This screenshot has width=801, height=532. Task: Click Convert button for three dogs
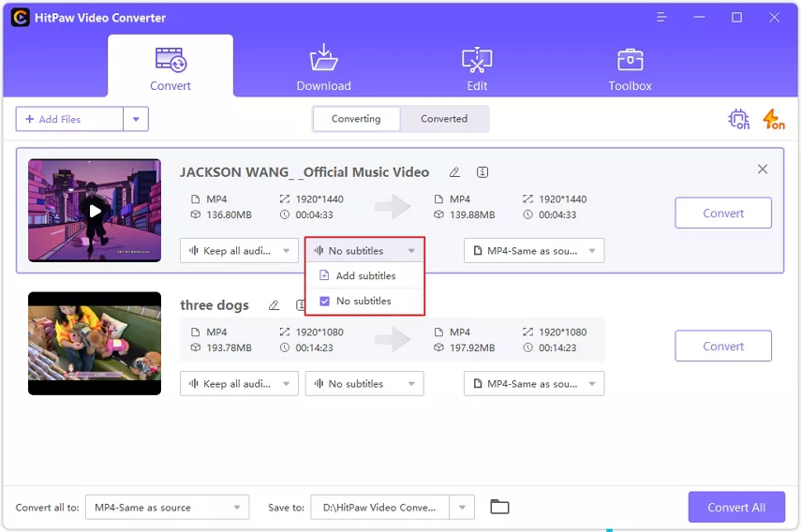(723, 346)
